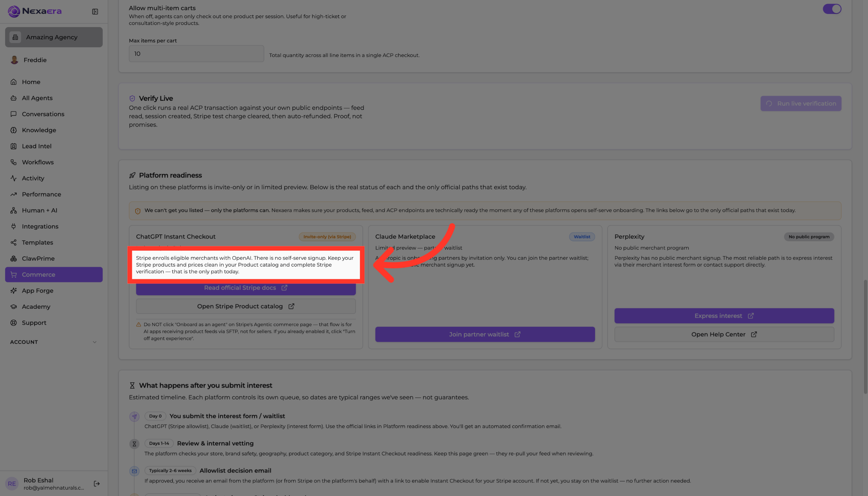Click Express interest for Perplexity
Viewport: 868px width, 496px height.
point(724,316)
